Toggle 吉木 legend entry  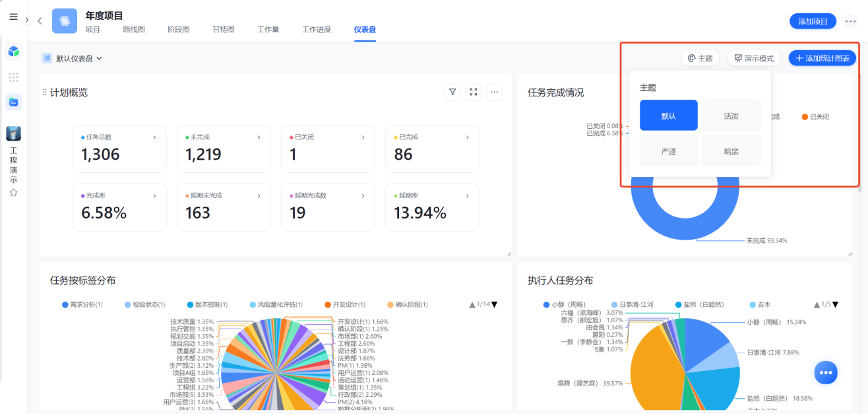coord(759,304)
